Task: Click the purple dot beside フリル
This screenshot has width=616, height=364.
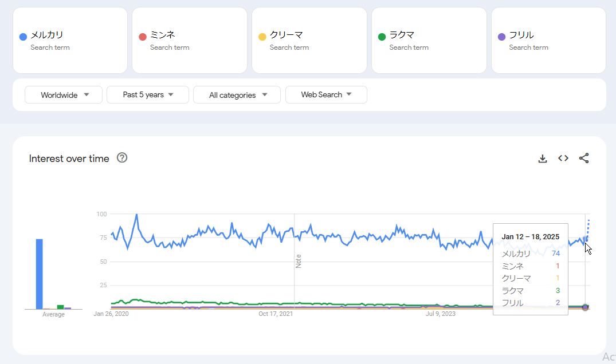Action: click(501, 37)
